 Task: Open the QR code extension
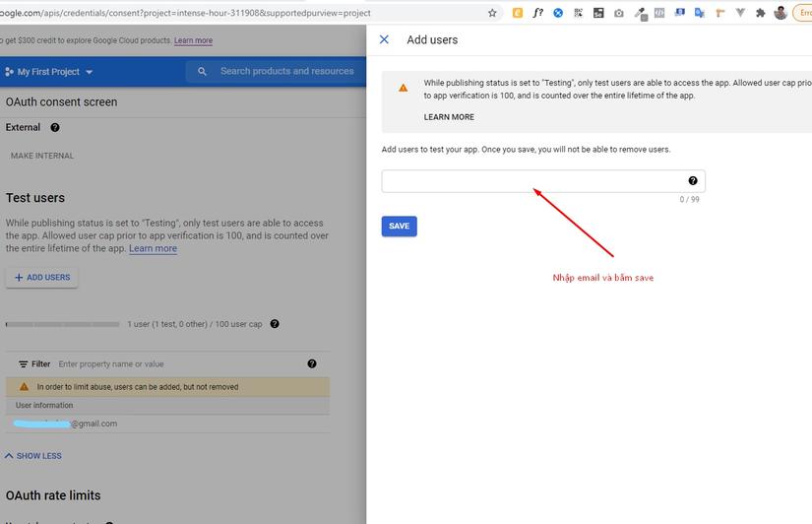[x=578, y=13]
